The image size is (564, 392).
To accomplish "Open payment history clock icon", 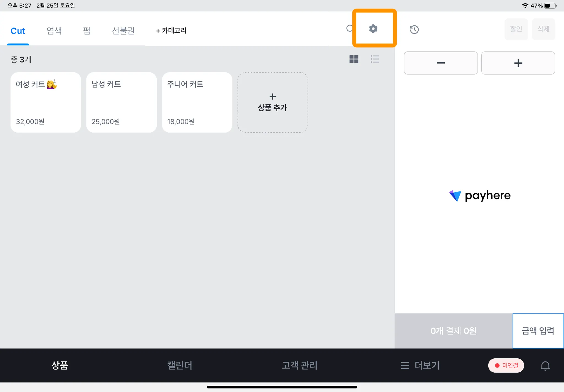I will click(x=414, y=29).
